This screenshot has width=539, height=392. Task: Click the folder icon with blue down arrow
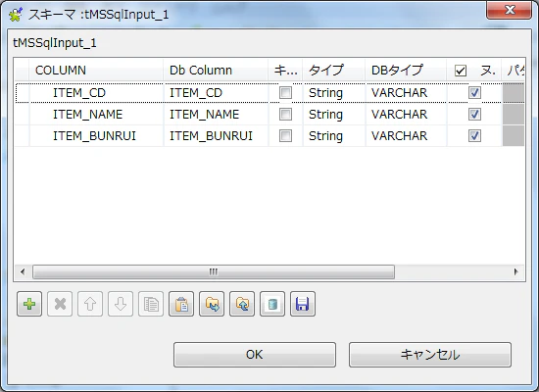212,304
